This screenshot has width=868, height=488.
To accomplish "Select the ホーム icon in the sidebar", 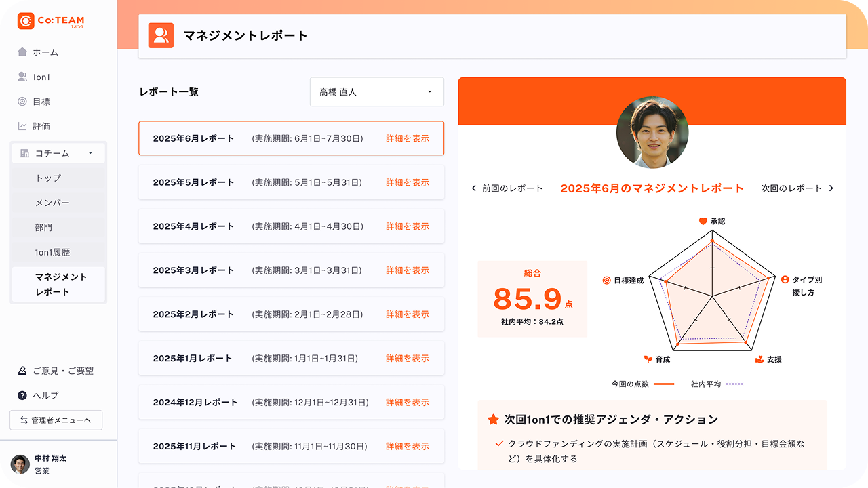I will (x=22, y=52).
